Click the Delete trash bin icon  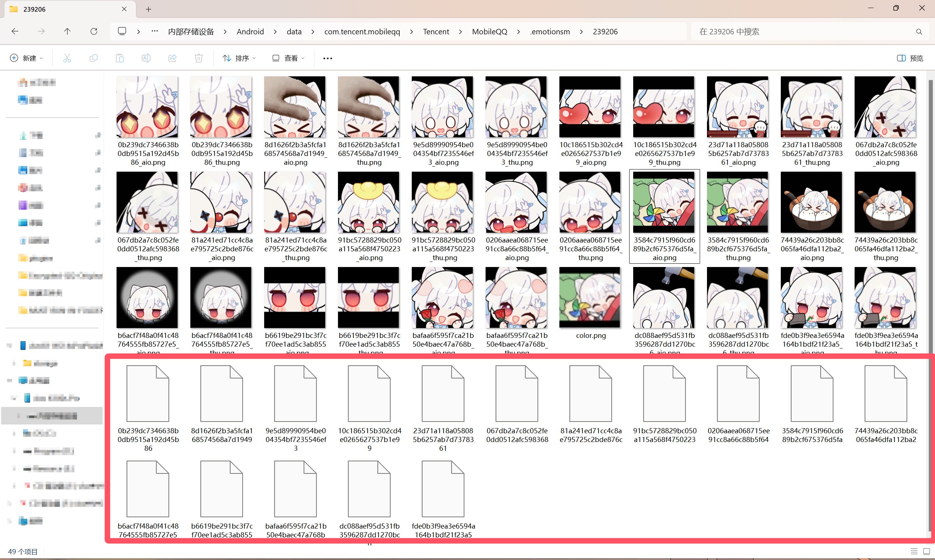point(199,58)
